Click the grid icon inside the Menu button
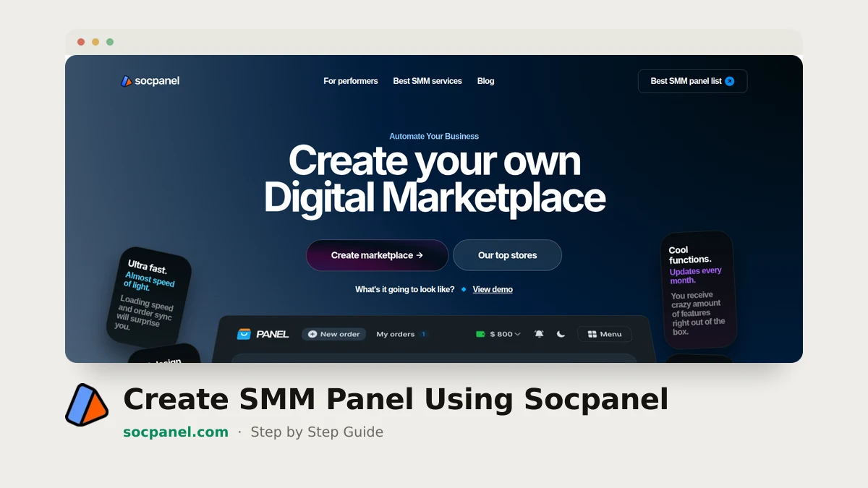The image size is (868, 488). (x=592, y=334)
